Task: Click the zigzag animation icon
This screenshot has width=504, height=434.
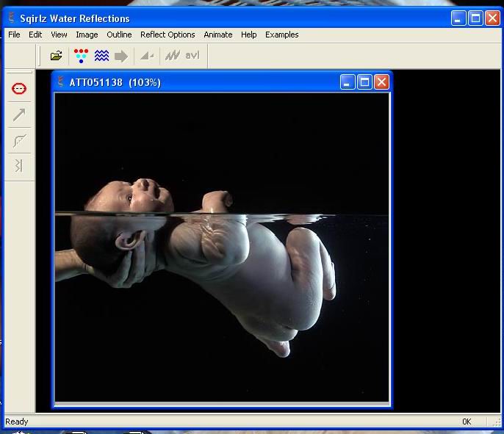Action: click(173, 56)
